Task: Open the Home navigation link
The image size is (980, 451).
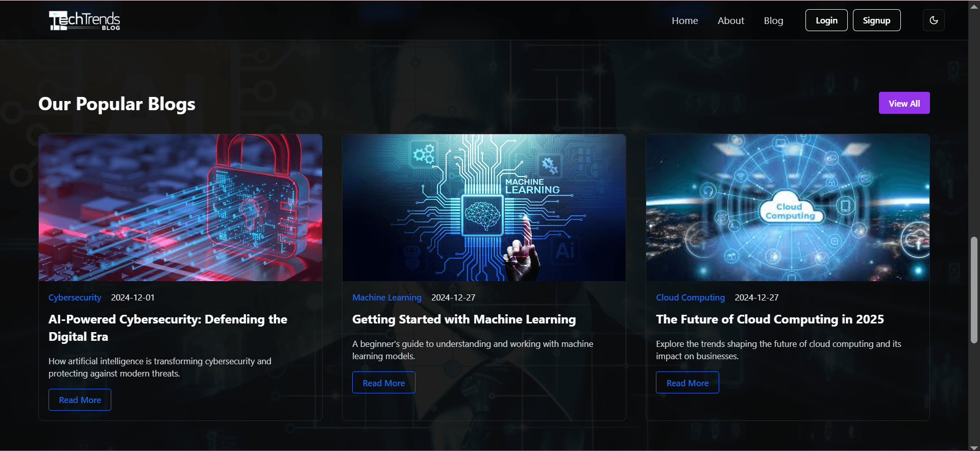Action: click(684, 21)
